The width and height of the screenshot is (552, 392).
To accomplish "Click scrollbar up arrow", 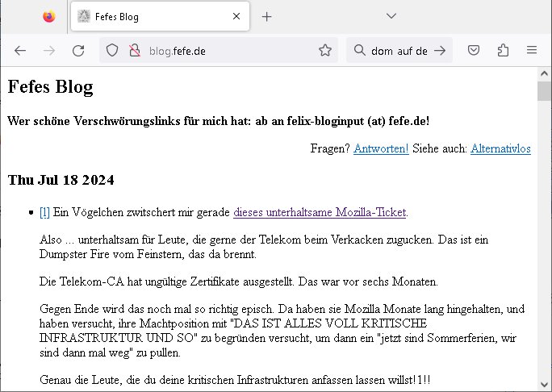I will (544, 73).
